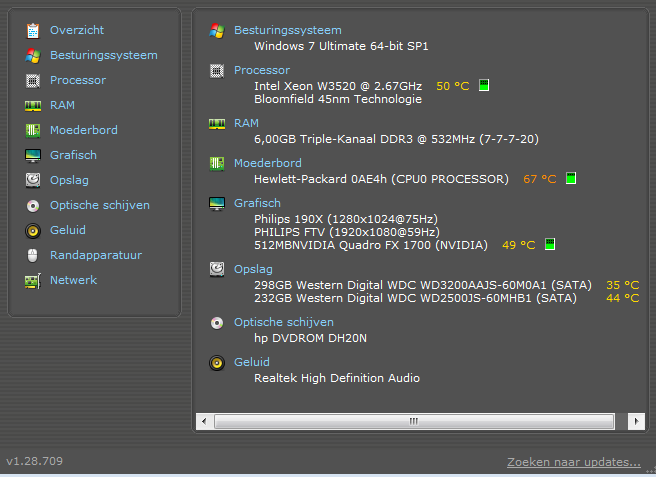Image resolution: width=656 pixels, height=477 pixels.
Task: Click the motherboard temperature 67 °C
Action: (540, 179)
